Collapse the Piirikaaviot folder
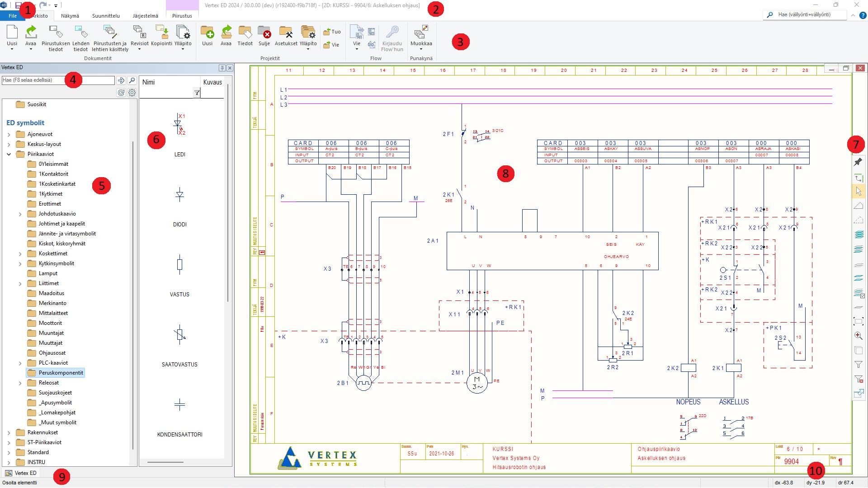868x488 pixels. point(9,155)
